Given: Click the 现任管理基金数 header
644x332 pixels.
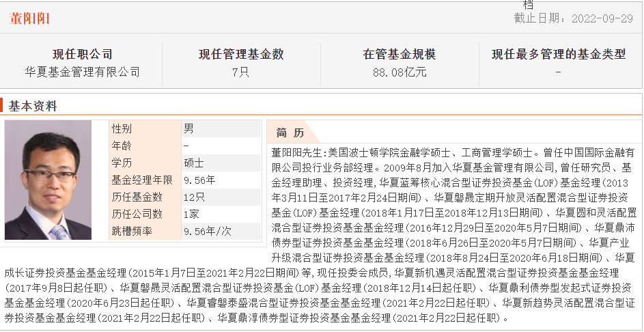Looking at the screenshot, I should (x=241, y=54).
